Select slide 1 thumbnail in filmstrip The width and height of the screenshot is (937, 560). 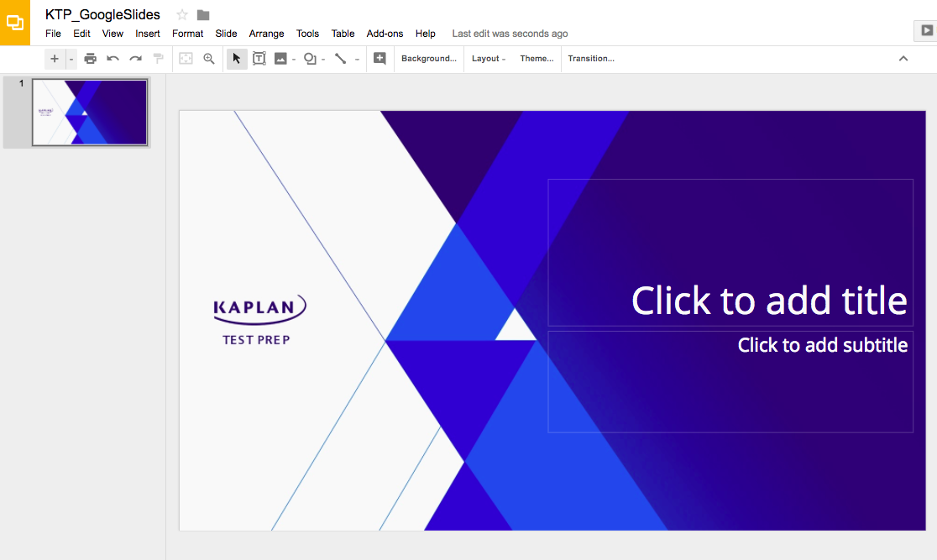[x=90, y=113]
